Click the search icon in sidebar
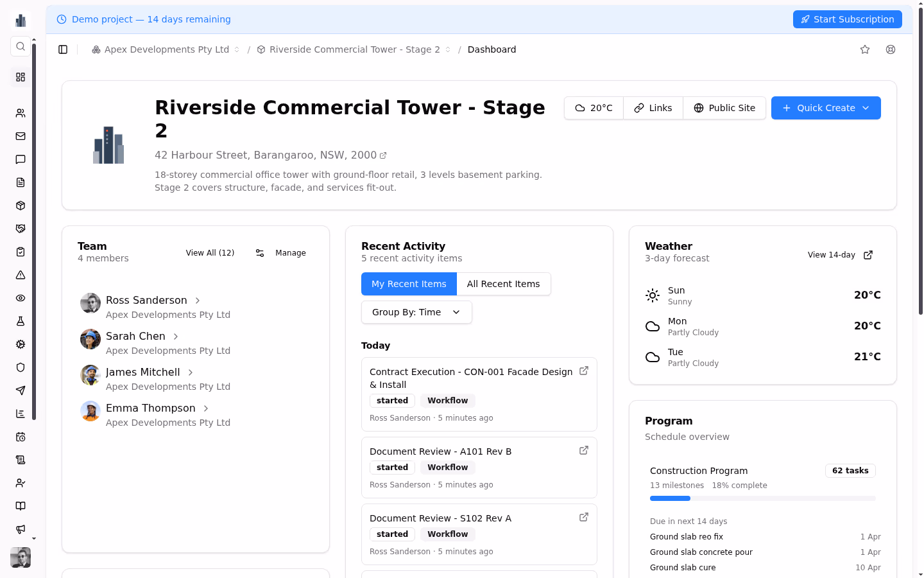 (21, 46)
